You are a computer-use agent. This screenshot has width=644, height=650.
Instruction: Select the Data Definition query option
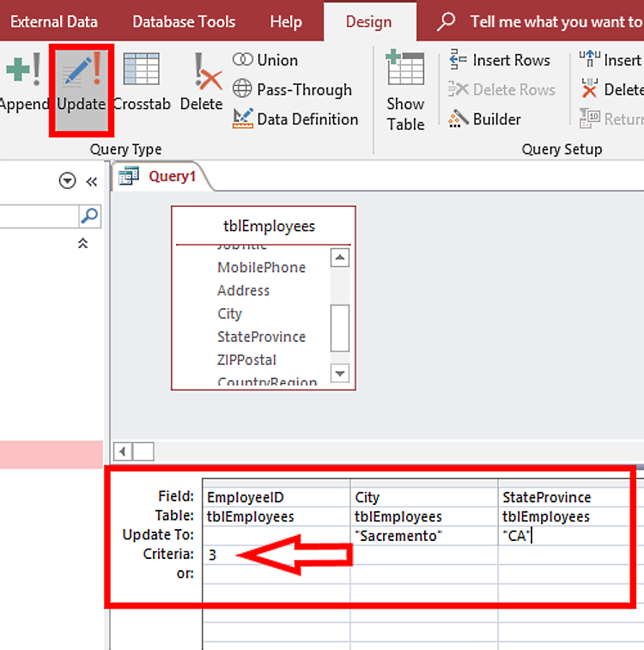click(295, 119)
